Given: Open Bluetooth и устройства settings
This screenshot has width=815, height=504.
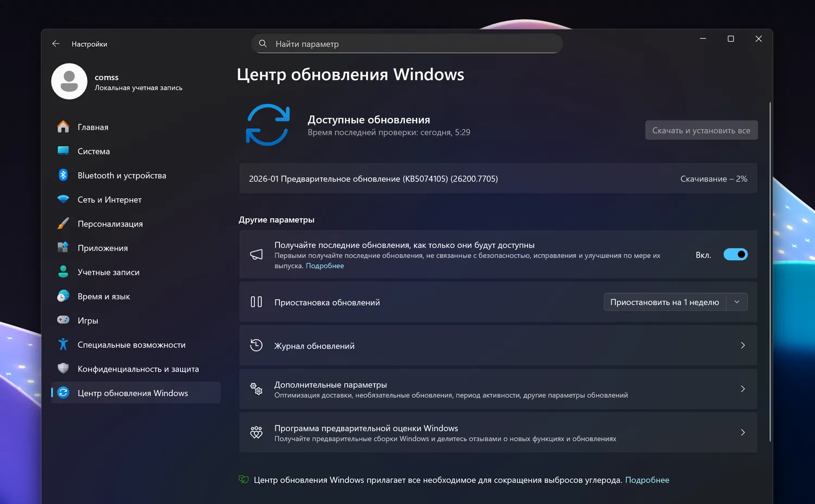Looking at the screenshot, I should tap(136, 175).
